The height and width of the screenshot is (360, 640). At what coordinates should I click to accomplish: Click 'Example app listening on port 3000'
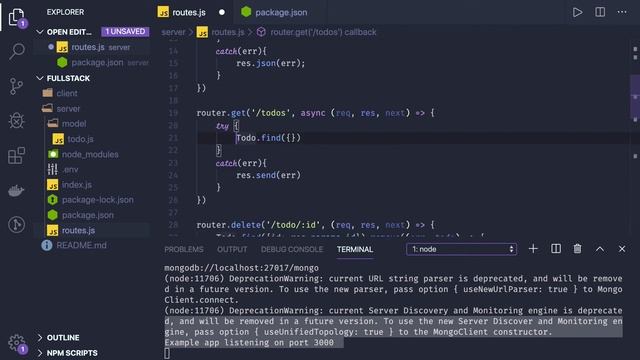[249, 342]
